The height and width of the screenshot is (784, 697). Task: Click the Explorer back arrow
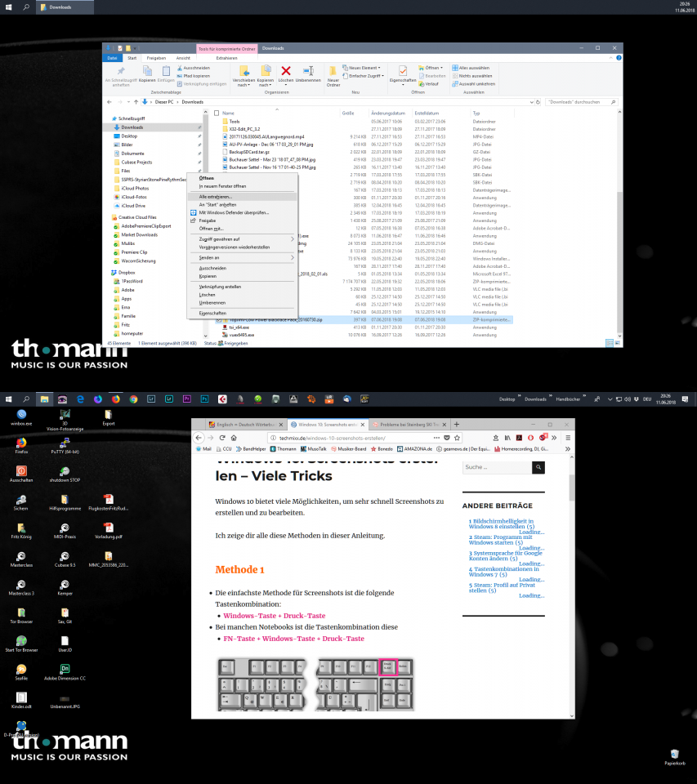(x=109, y=102)
